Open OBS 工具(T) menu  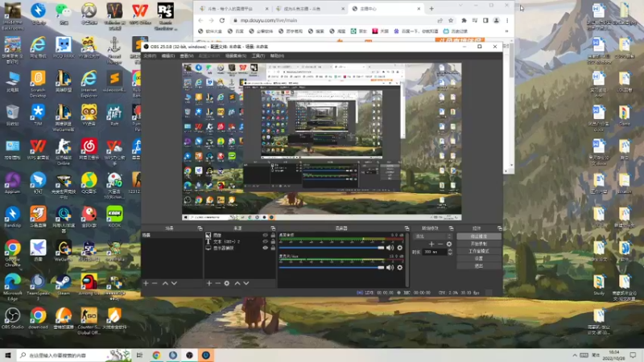258,56
